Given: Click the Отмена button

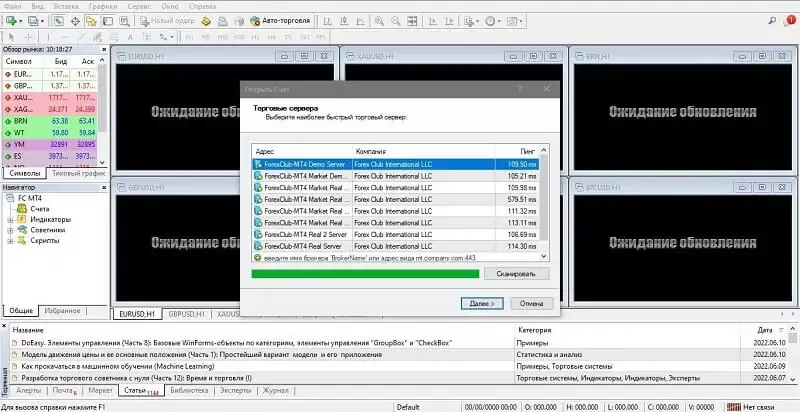Looking at the screenshot, I should click(x=532, y=303).
